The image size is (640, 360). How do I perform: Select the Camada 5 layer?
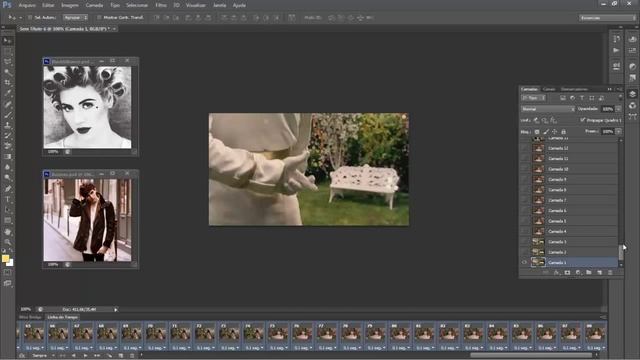coord(574,221)
